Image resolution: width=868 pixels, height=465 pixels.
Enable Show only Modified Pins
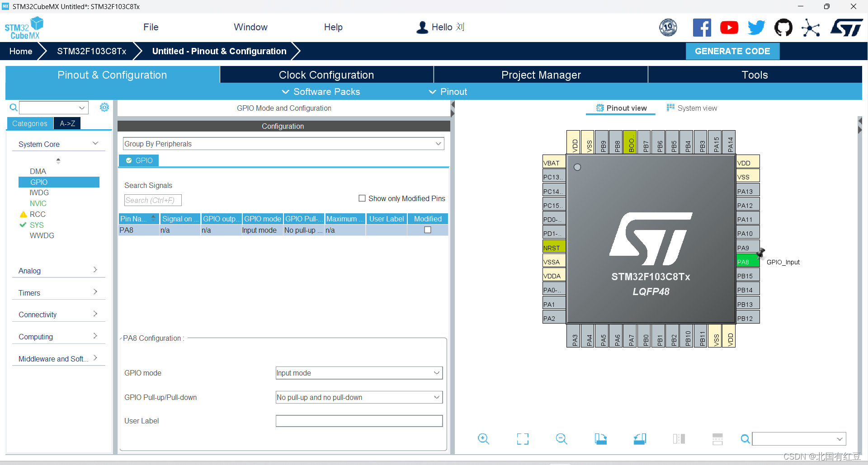pyautogui.click(x=362, y=198)
